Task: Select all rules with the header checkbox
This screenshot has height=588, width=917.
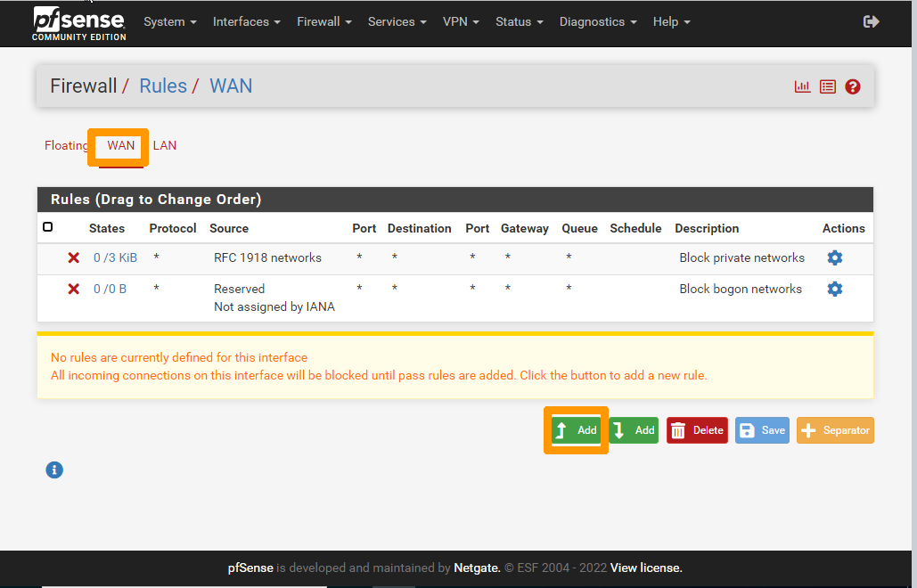Action: [x=48, y=226]
